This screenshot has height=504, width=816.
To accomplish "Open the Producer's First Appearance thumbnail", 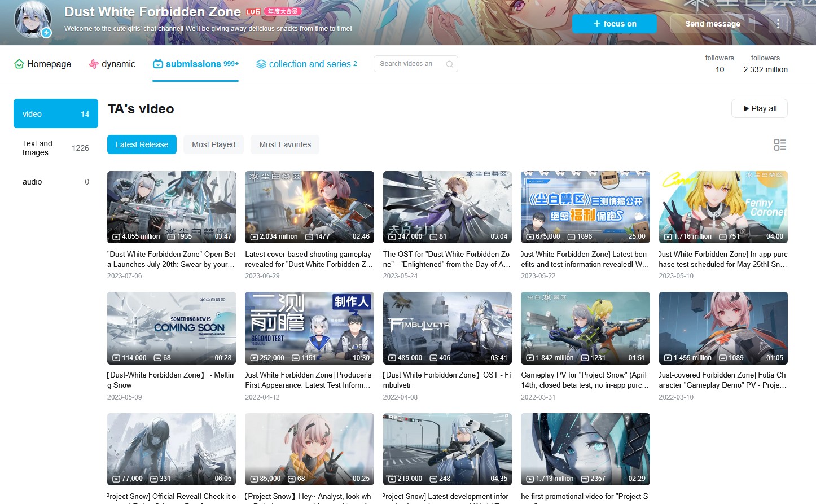I will [x=309, y=328].
